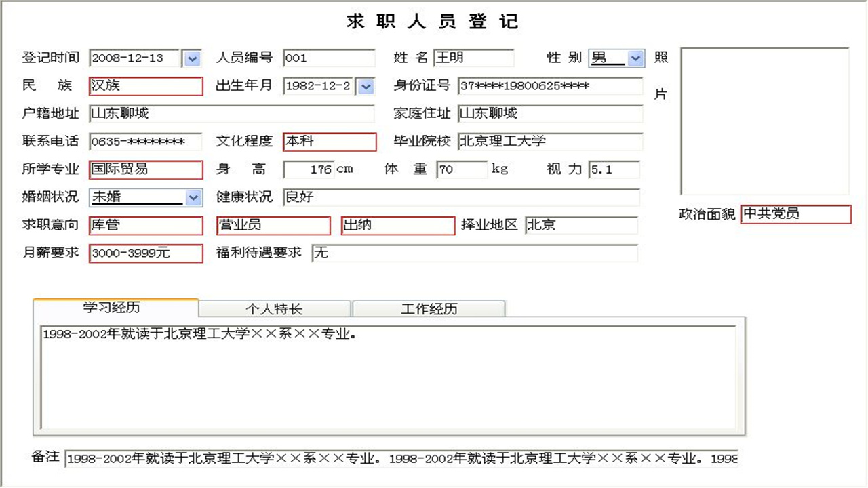Open the 登记时间 date dropdown

tap(192, 58)
